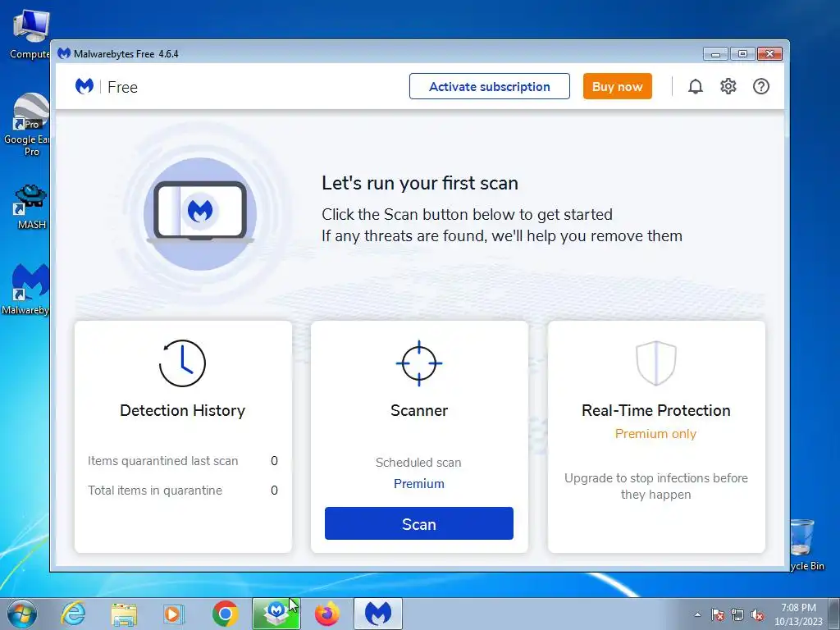840x630 pixels.
Task: Launch Firefox from the taskbar
Action: click(326, 614)
